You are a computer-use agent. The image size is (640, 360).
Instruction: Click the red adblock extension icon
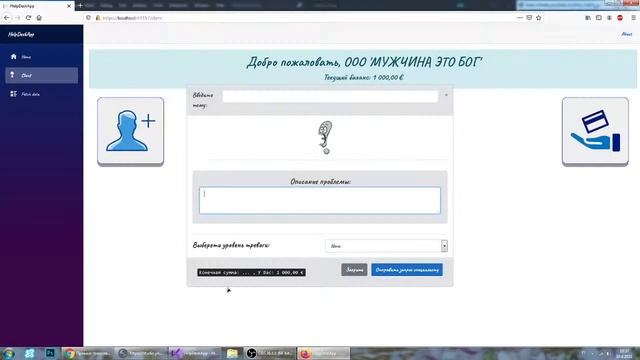pos(620,18)
